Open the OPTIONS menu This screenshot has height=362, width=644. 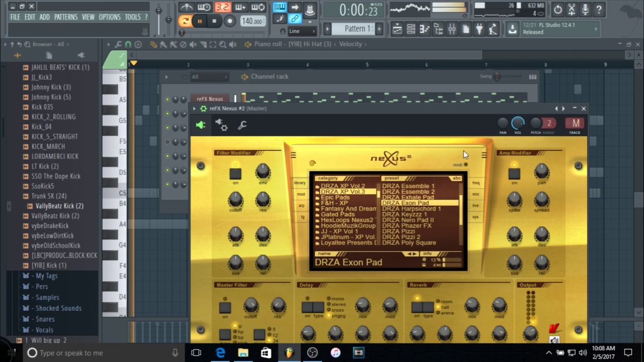coord(110,17)
